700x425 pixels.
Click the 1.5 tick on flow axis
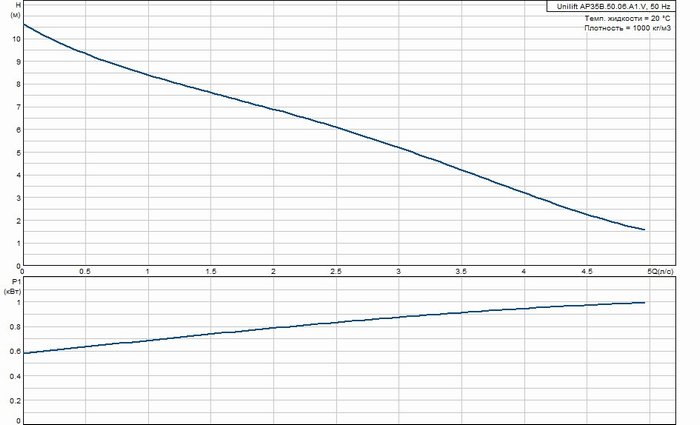[210, 271]
